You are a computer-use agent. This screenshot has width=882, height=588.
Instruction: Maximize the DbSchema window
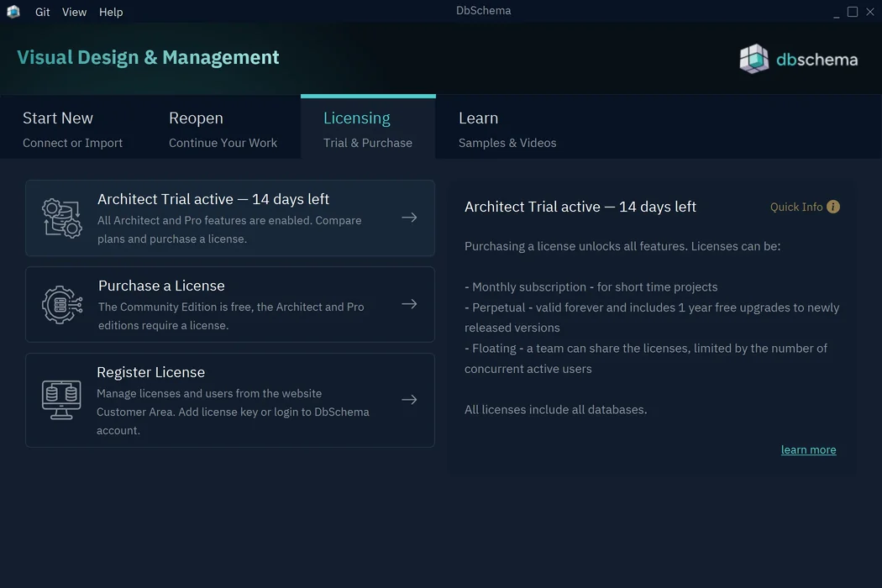[853, 12]
